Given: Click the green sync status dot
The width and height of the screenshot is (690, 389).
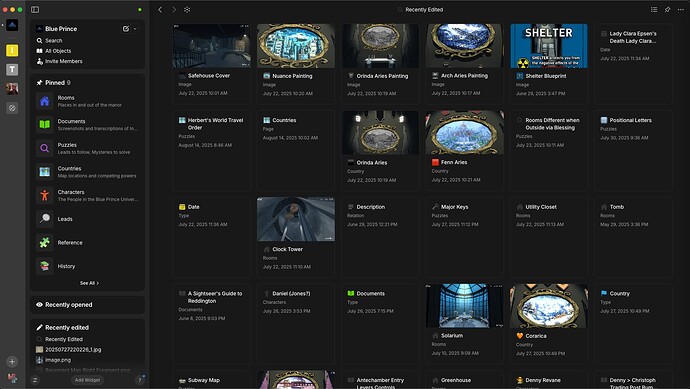Looking at the screenshot, I should click(x=140, y=9).
